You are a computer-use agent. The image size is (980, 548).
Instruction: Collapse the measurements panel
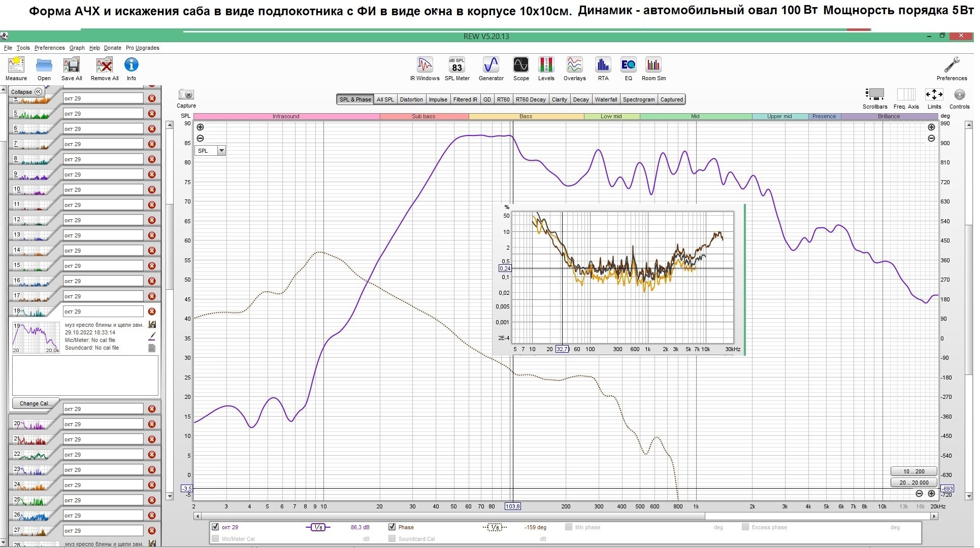(x=26, y=92)
